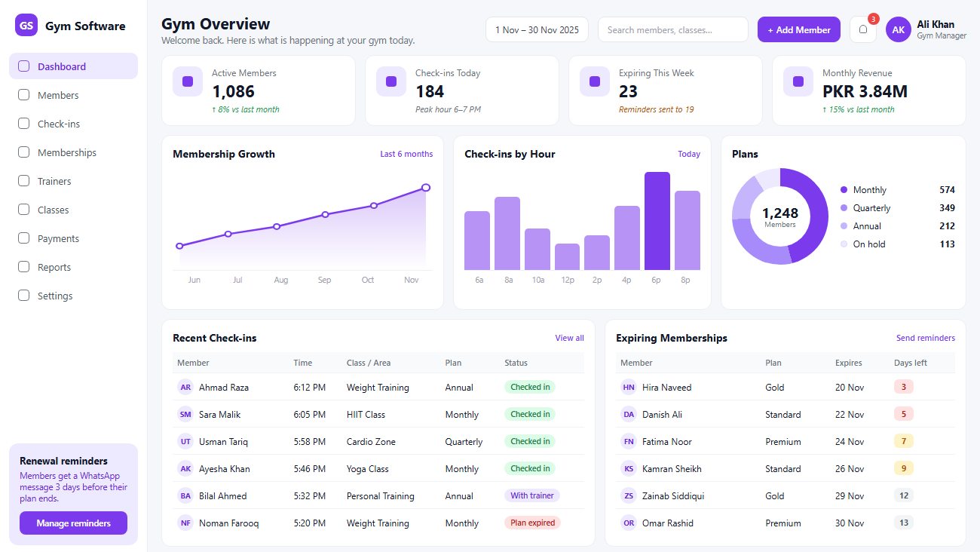Click the Memberships sidebar icon

click(23, 152)
